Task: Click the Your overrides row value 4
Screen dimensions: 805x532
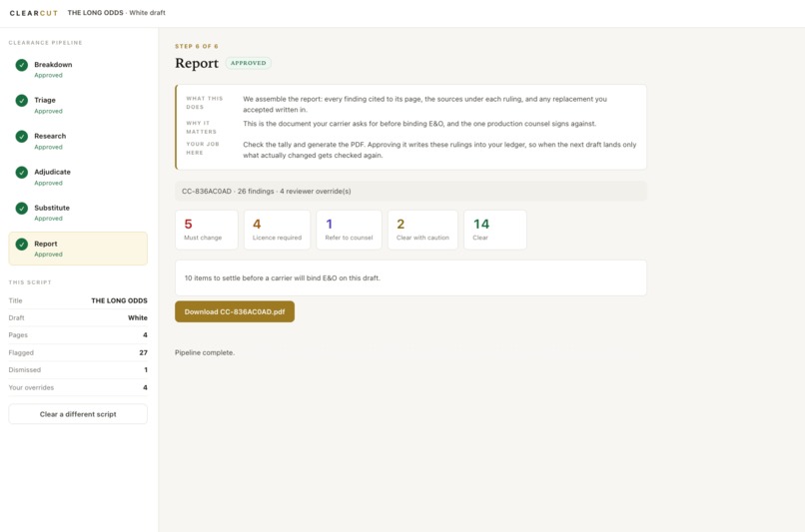Action: click(145, 387)
